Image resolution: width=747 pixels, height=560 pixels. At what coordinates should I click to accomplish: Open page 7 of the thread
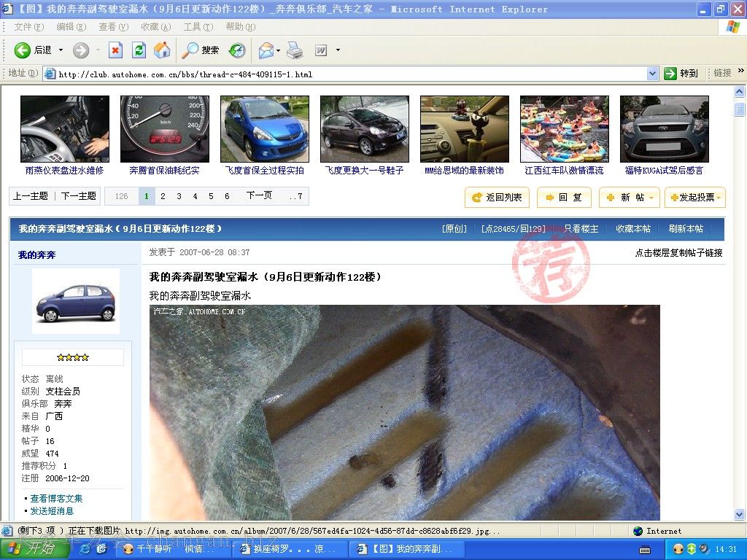coord(296,196)
